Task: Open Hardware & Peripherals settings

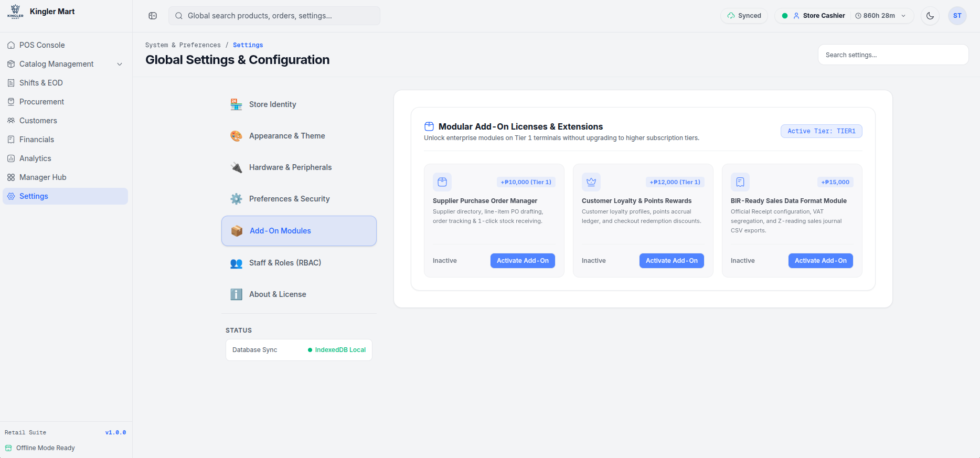Action: click(299, 167)
